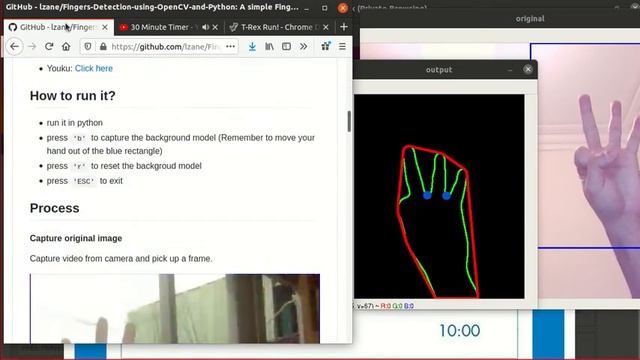This screenshot has height=360, width=640.
Task: Open page actions three-dot menu
Action: [x=230, y=47]
